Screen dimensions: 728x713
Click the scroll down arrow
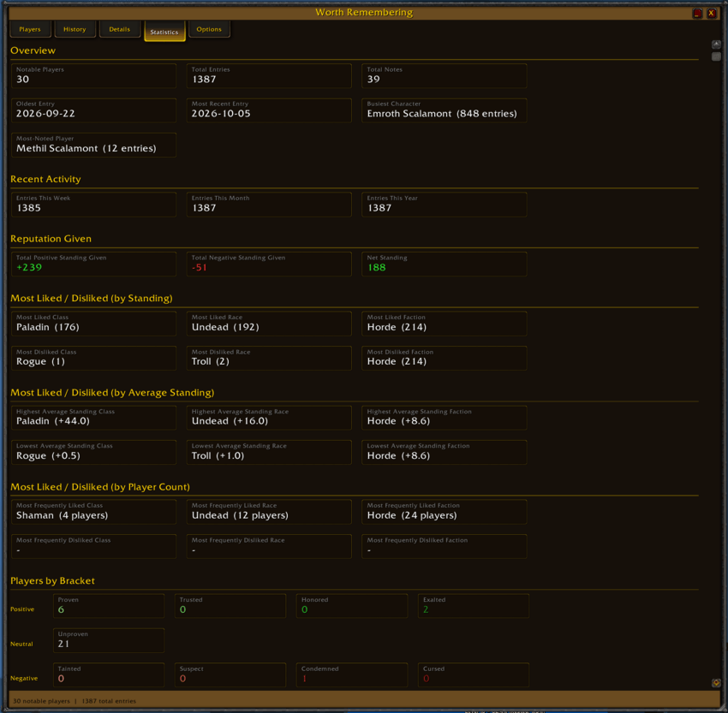tap(716, 682)
